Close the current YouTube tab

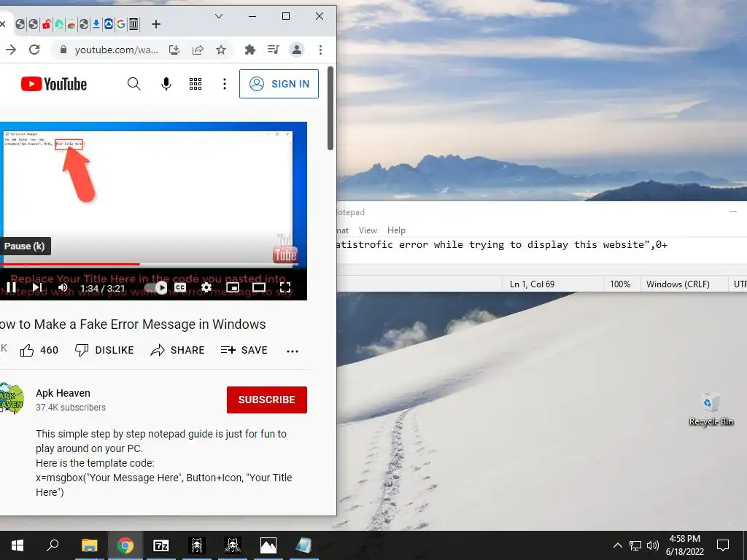[2, 24]
